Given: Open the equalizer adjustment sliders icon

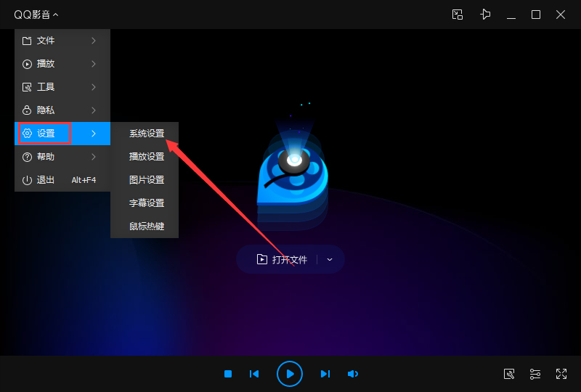Looking at the screenshot, I should click(x=535, y=374).
